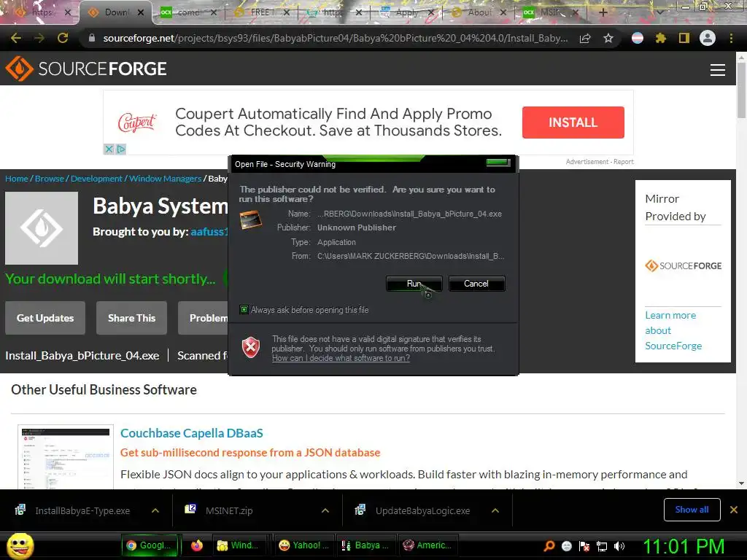
Task: Reload the SourceForge page
Action: point(63,38)
